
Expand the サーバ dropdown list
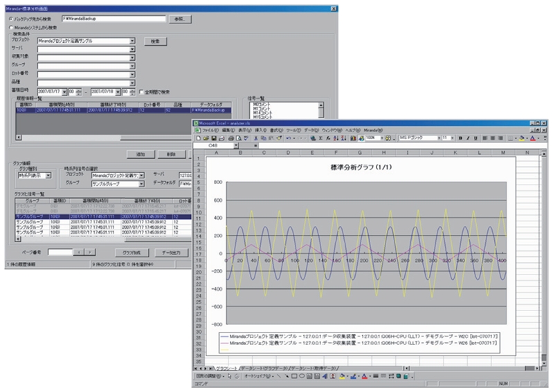pyautogui.click(x=132, y=49)
